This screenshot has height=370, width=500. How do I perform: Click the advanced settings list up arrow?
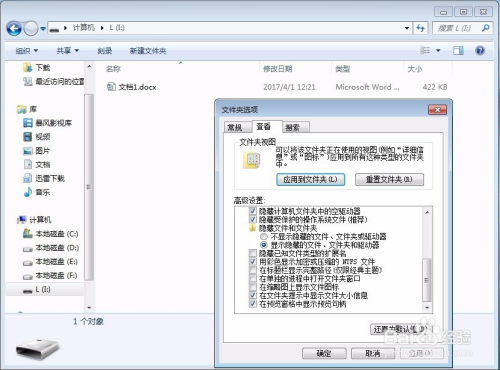tap(427, 212)
